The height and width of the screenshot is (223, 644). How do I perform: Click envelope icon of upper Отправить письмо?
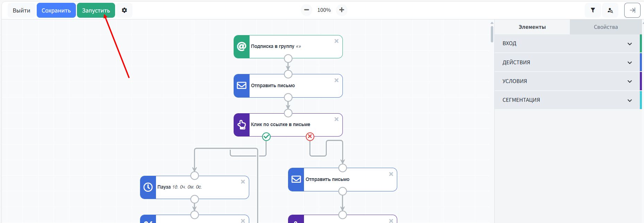click(x=242, y=86)
